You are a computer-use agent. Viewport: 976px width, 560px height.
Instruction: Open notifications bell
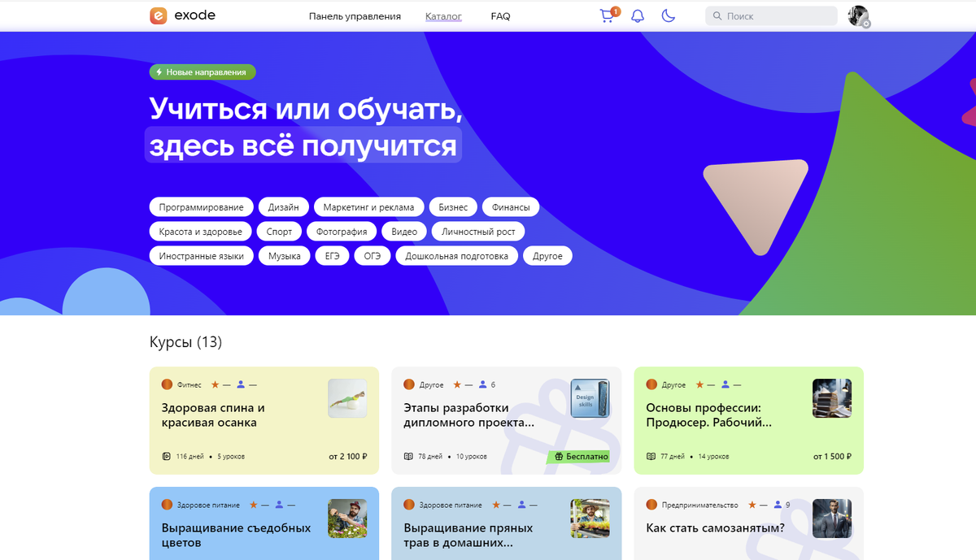click(638, 15)
